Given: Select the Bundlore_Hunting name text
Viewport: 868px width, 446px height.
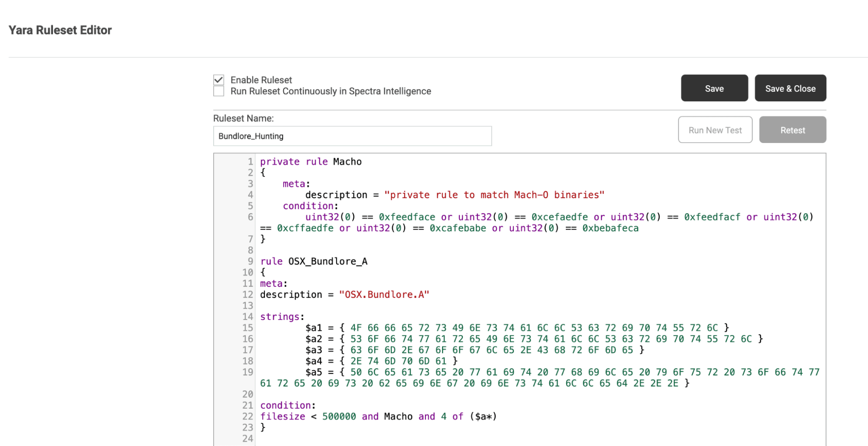Looking at the screenshot, I should pyautogui.click(x=251, y=136).
